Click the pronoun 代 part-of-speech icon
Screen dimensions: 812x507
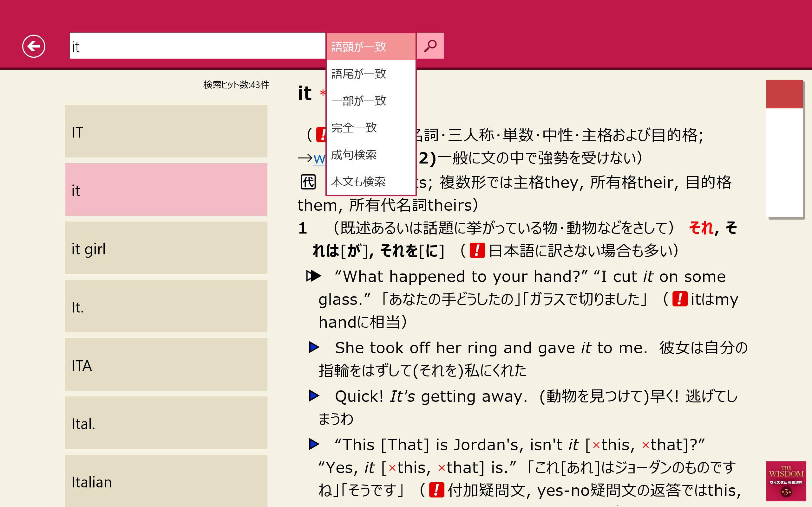coord(308,183)
